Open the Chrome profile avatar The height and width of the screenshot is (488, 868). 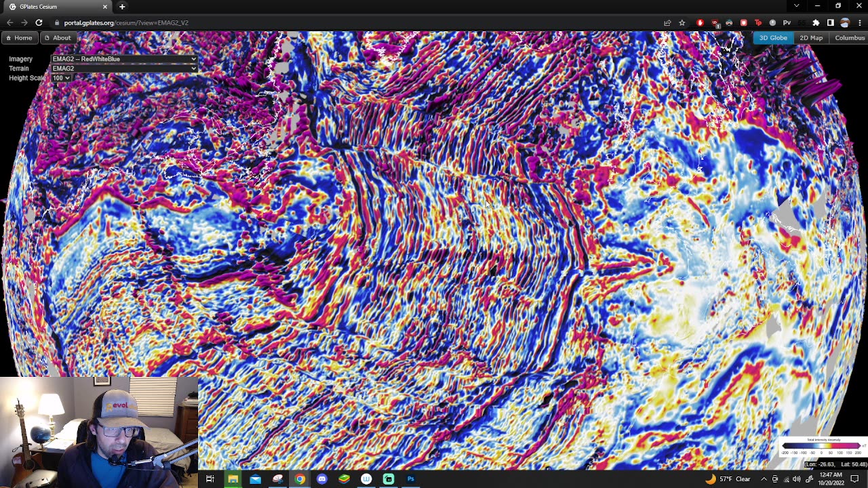845,23
